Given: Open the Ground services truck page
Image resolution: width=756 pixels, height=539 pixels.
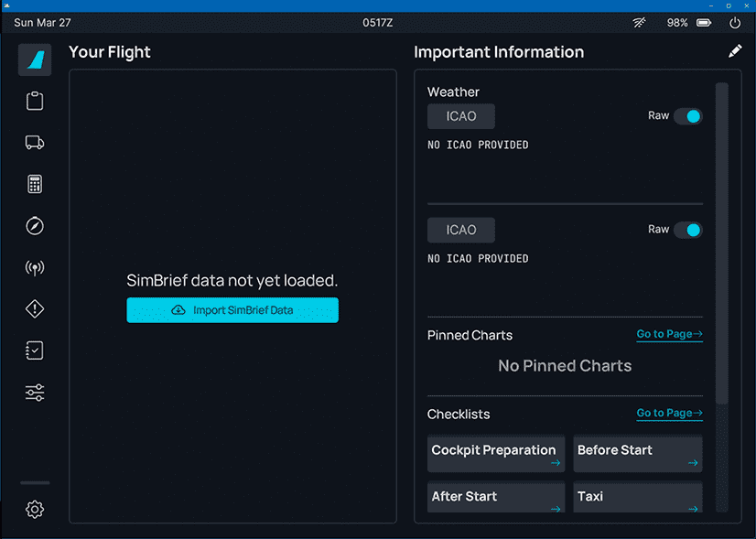Looking at the screenshot, I should pos(35,143).
